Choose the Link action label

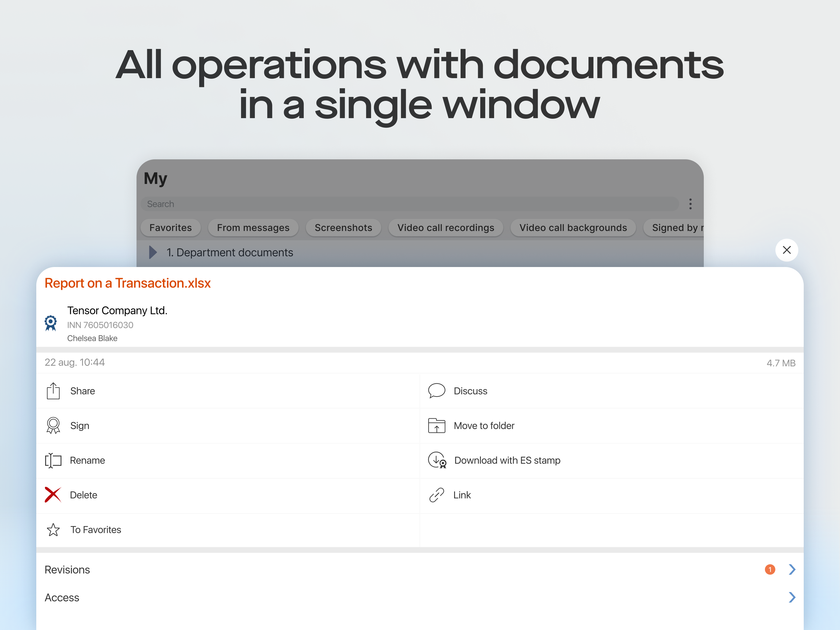click(x=462, y=495)
